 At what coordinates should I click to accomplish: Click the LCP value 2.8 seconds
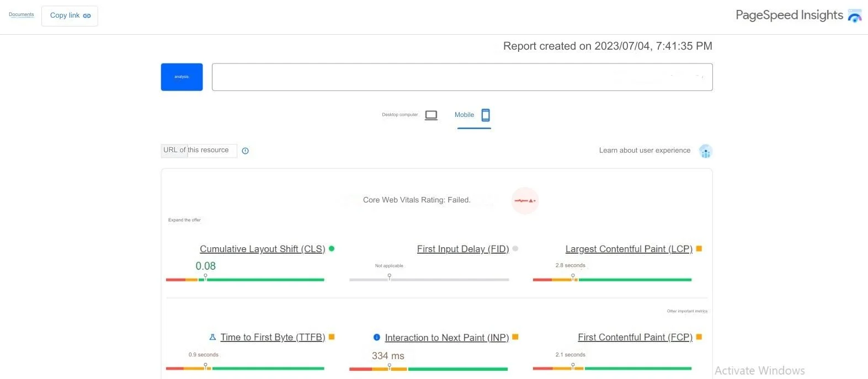571,265
